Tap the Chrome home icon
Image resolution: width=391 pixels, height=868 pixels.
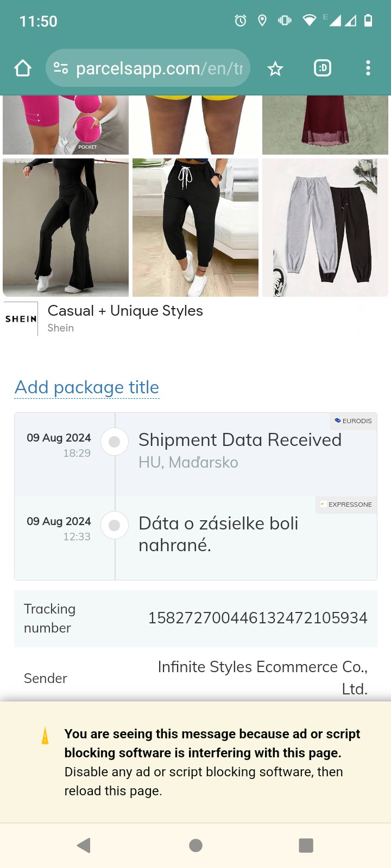(x=23, y=68)
